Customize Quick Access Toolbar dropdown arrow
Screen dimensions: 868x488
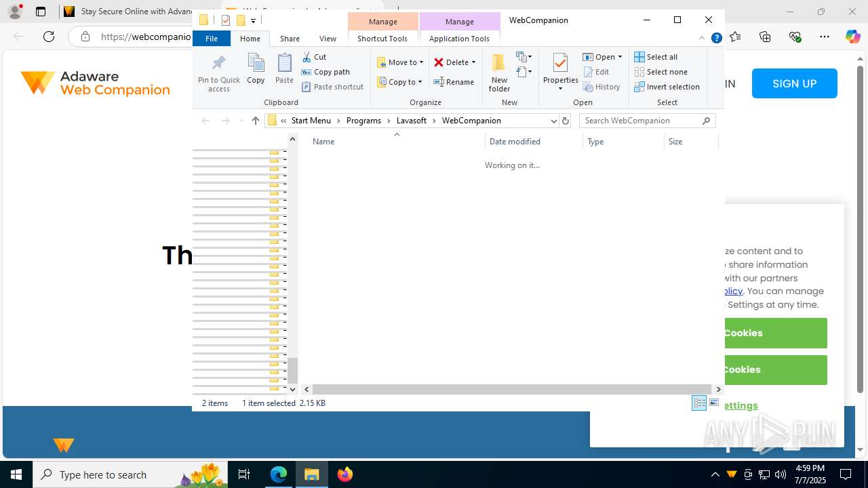253,21
